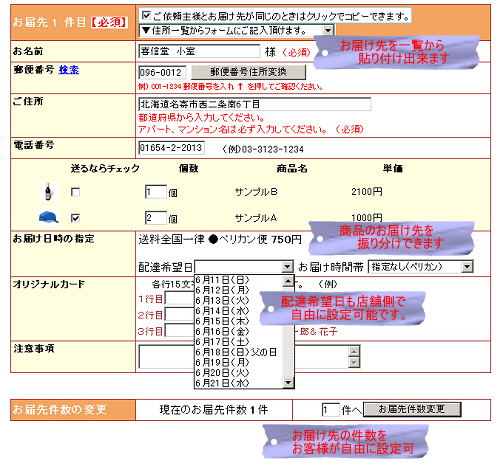Click the date list scroll-up arrow

[x=288, y=281]
